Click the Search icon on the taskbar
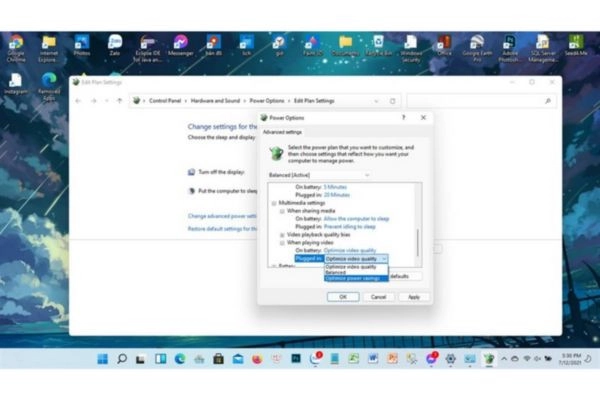The height and width of the screenshot is (400, 600). [x=122, y=359]
